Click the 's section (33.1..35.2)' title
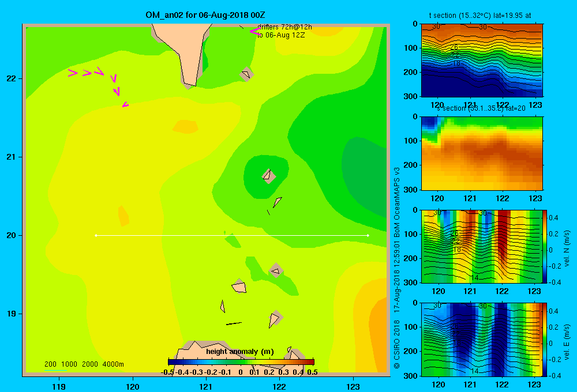Screen dimensions: 577x392 coord(470,108)
